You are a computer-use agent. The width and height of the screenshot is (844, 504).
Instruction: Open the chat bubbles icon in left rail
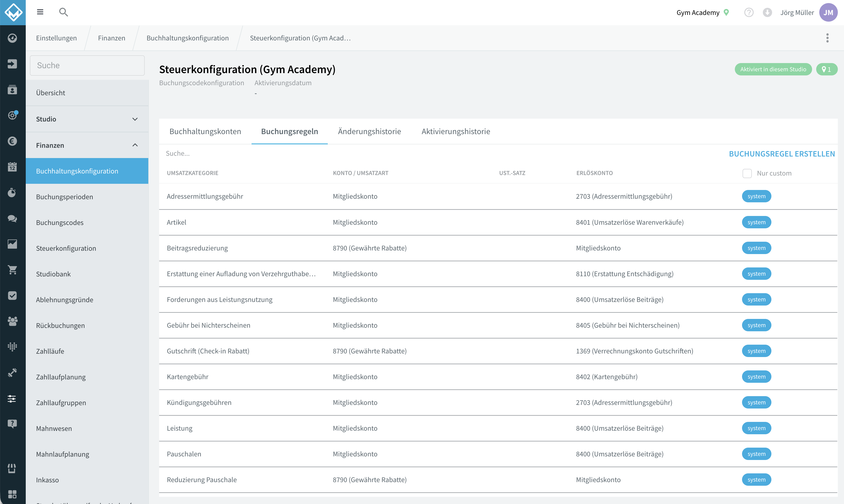tap(13, 218)
